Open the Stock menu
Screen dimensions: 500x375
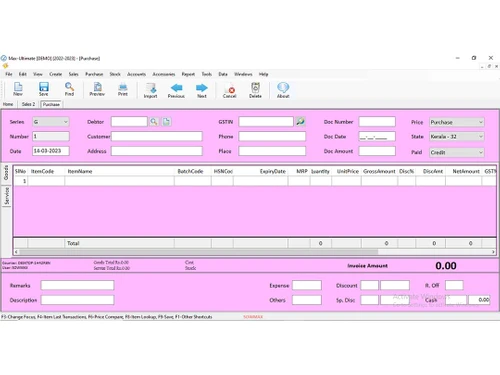pyautogui.click(x=115, y=74)
